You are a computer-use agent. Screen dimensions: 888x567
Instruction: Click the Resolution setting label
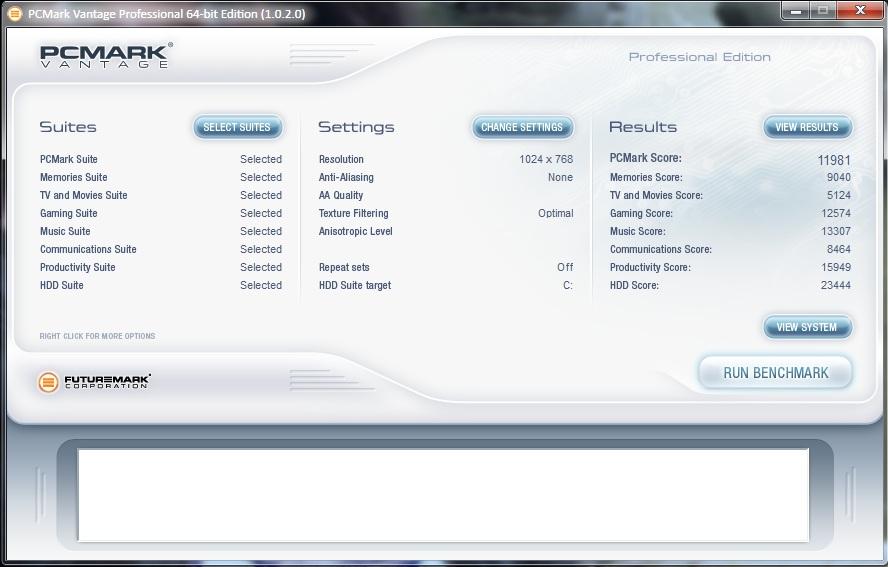[x=341, y=159]
